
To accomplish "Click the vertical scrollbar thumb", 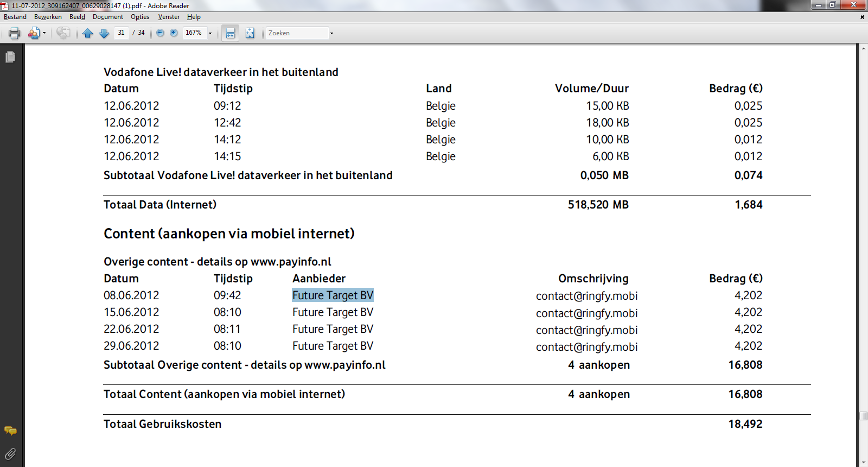I will pos(863,416).
